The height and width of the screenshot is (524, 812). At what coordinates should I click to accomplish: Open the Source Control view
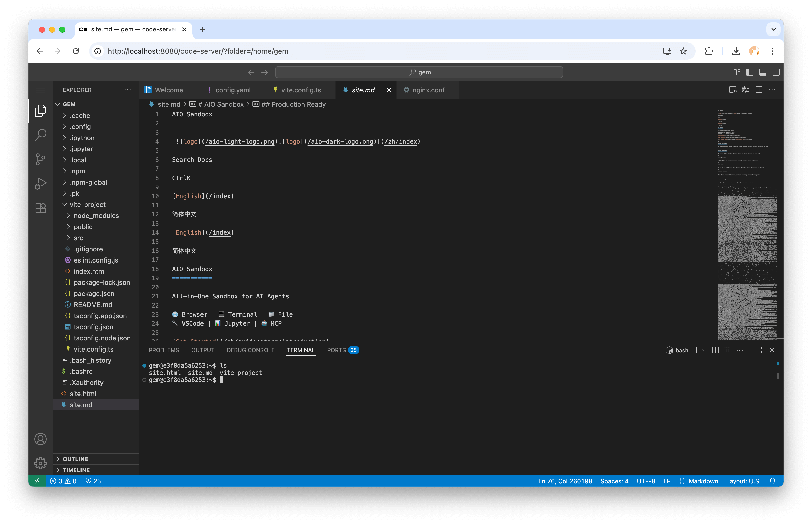[x=40, y=159]
